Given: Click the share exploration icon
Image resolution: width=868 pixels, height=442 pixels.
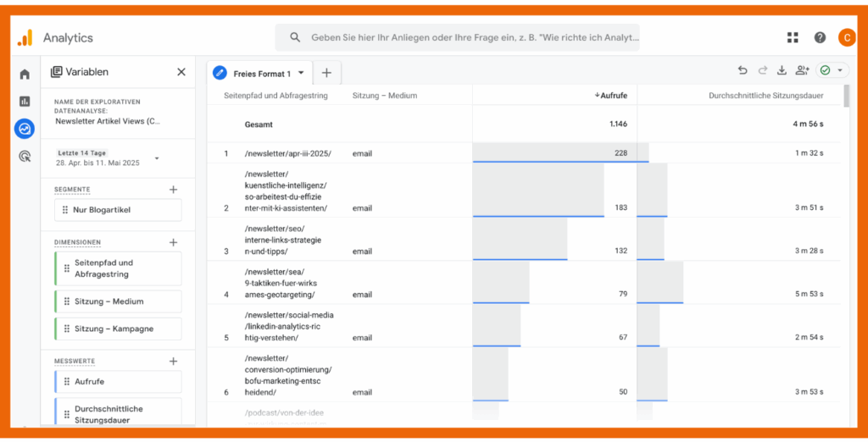Looking at the screenshot, I should coord(802,71).
